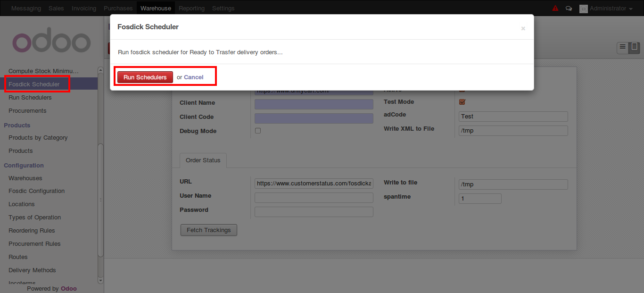
Task: Open the Messaging menu
Action: coord(26,8)
